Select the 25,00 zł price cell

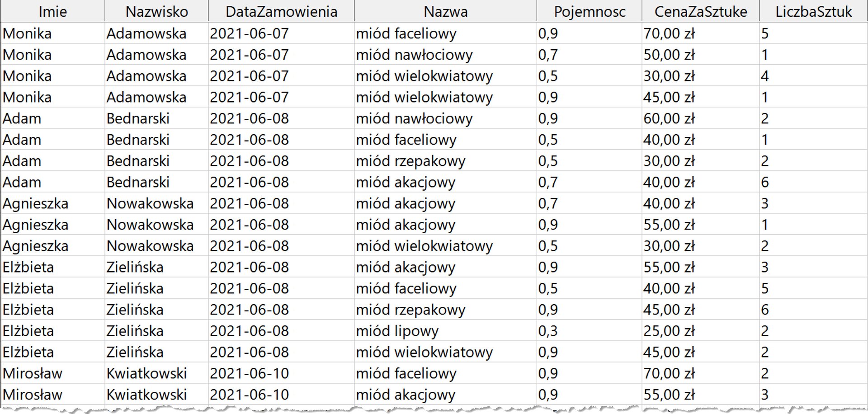[x=700, y=330]
